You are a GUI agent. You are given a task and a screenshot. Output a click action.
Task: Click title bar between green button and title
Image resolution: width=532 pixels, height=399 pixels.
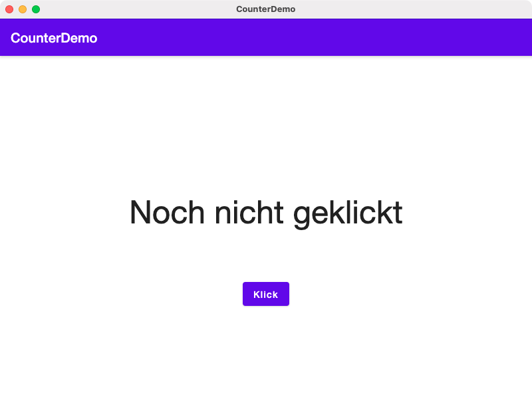tap(133, 9)
